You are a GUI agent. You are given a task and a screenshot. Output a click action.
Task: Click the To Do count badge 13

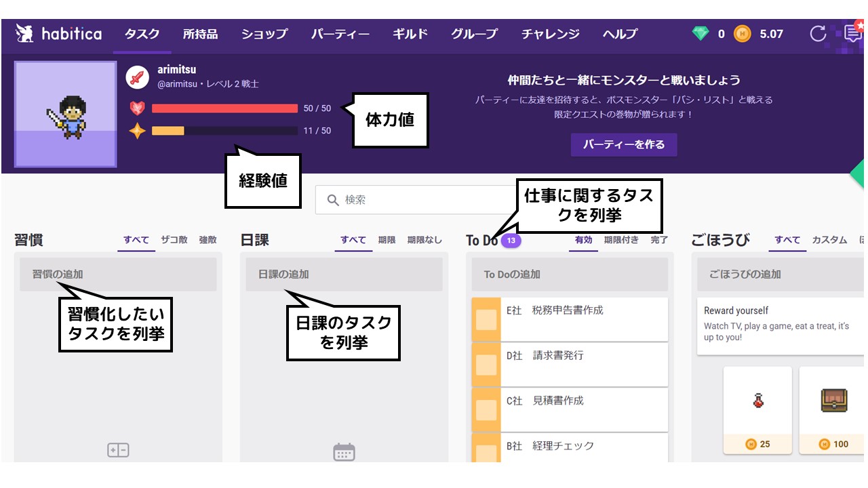tap(511, 240)
